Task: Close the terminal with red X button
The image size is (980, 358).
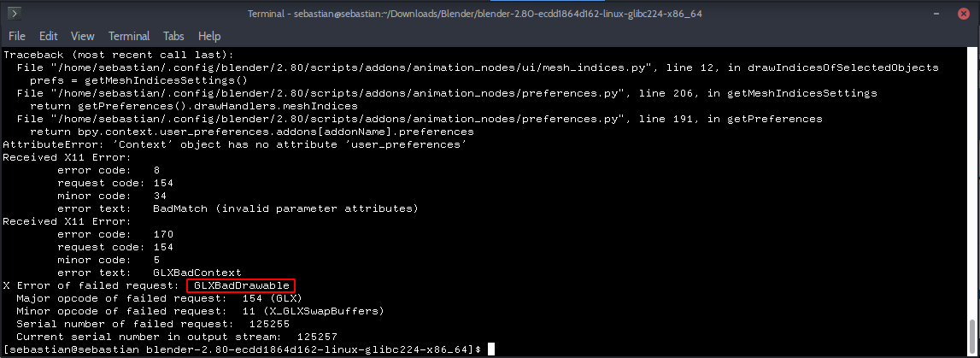Action: point(963,13)
